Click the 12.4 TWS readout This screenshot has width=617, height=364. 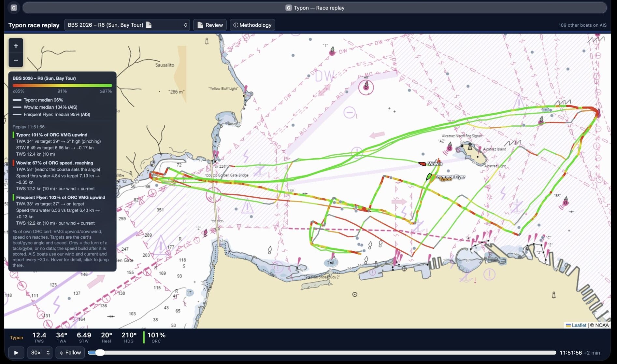coord(39,337)
